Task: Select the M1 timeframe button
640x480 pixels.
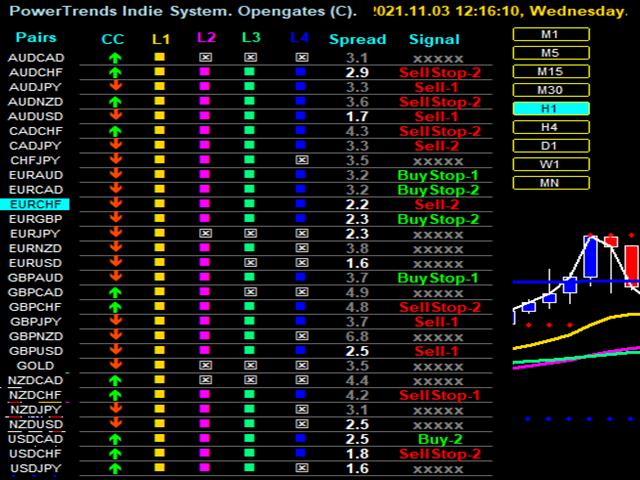Action: click(551, 34)
